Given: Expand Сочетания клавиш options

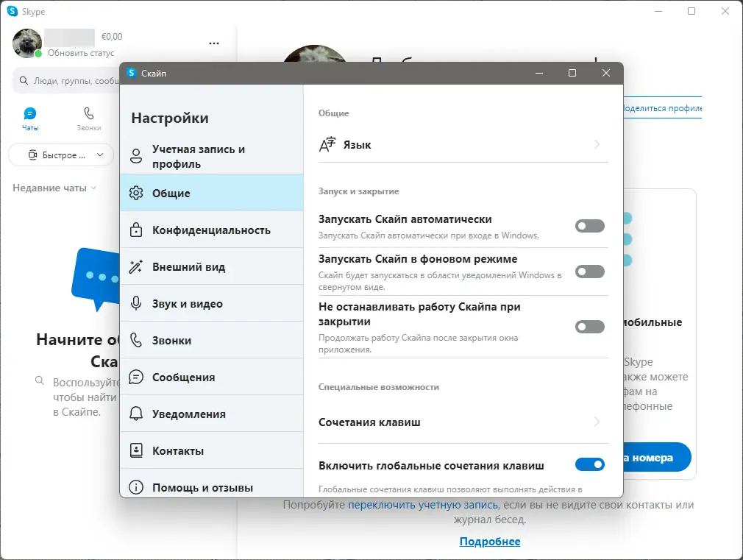Looking at the screenshot, I should click(598, 422).
